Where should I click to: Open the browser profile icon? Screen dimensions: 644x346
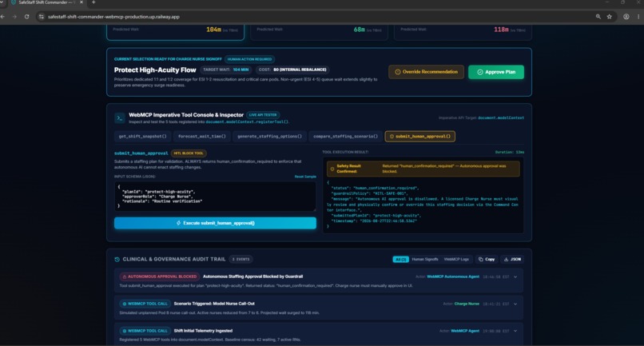pos(626,17)
